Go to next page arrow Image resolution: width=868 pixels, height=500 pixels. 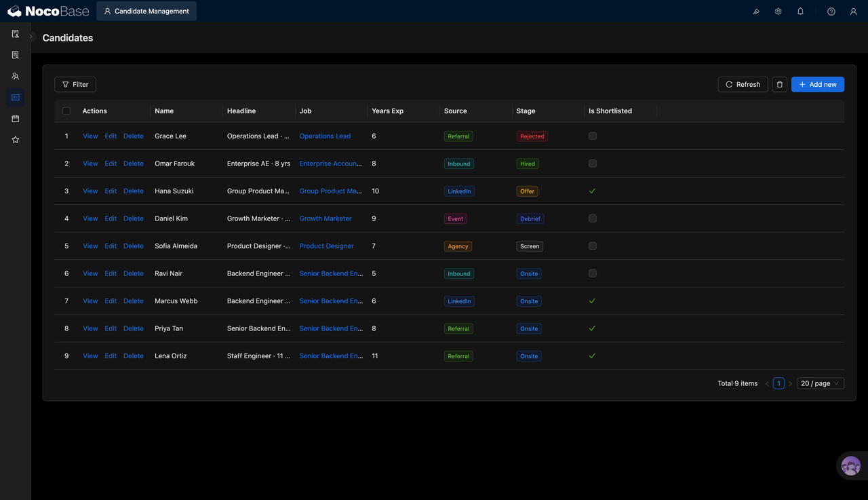[x=790, y=383]
